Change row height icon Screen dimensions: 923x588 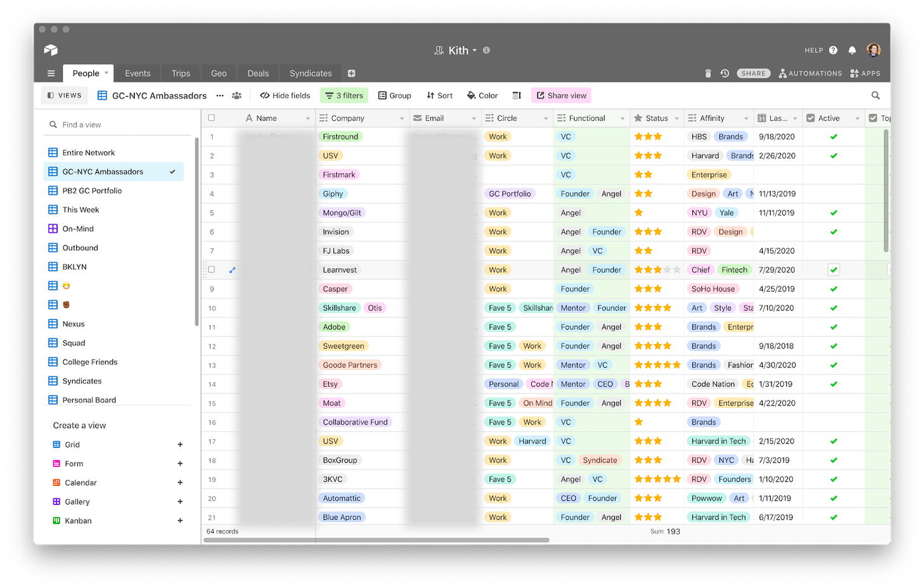pos(517,96)
